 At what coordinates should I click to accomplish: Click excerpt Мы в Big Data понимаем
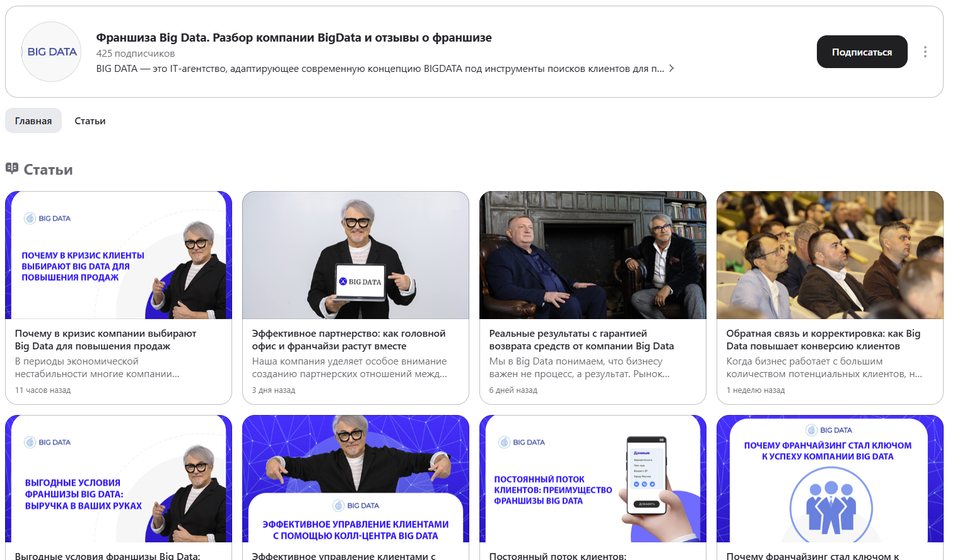580,368
